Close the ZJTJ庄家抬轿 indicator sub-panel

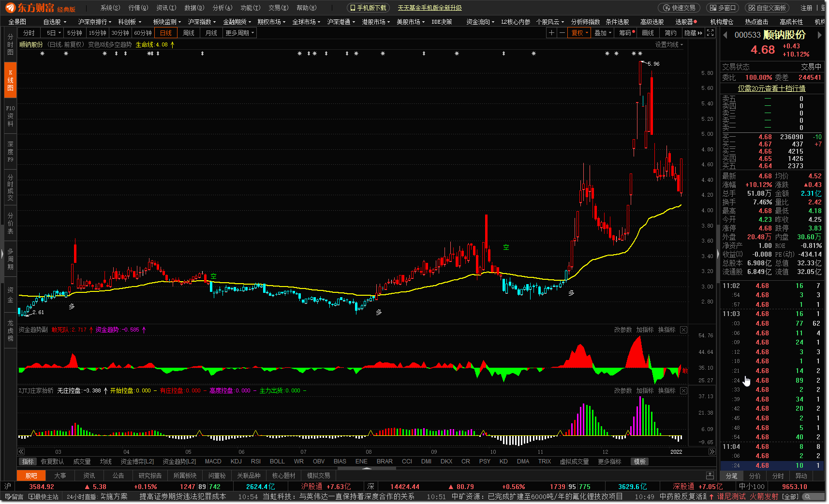pyautogui.click(x=683, y=390)
